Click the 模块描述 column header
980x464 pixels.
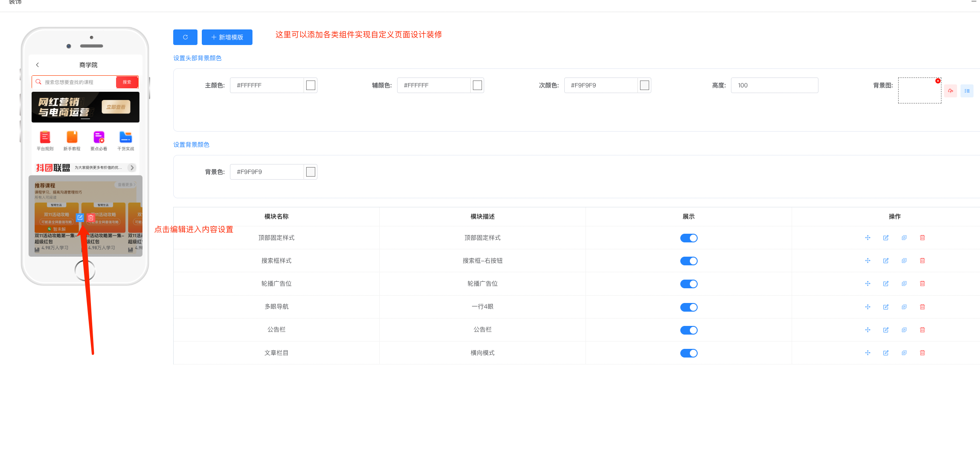(x=482, y=216)
